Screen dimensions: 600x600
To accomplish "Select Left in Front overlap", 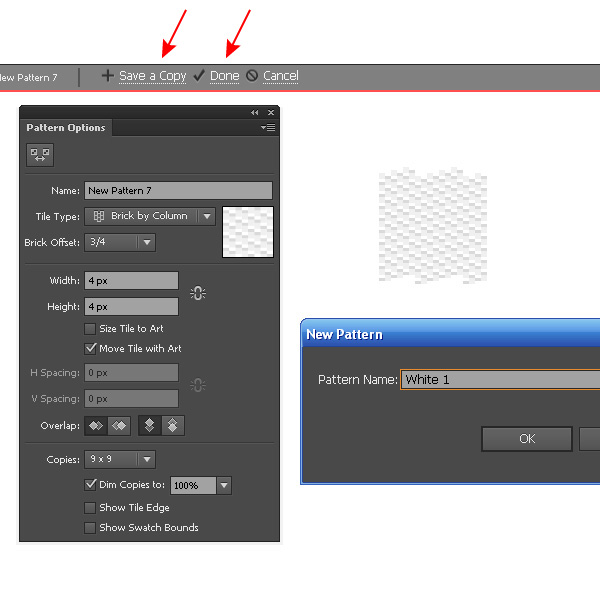I will pyautogui.click(x=96, y=426).
